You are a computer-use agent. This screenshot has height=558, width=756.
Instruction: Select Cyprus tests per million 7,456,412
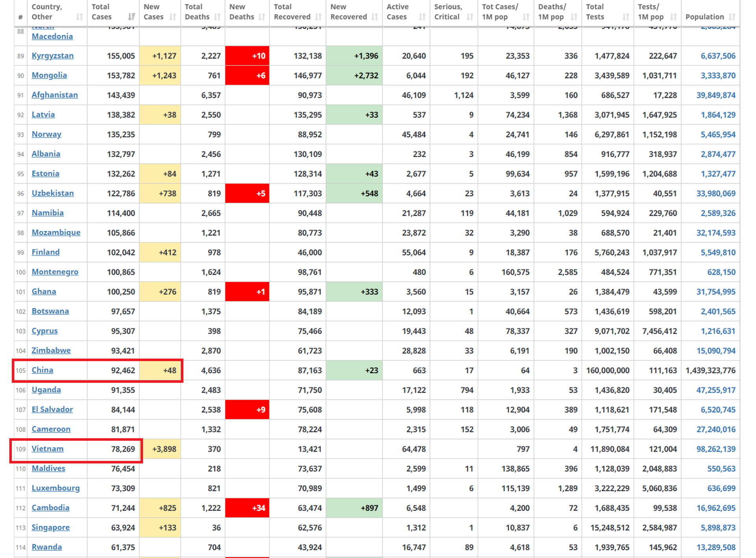click(658, 331)
